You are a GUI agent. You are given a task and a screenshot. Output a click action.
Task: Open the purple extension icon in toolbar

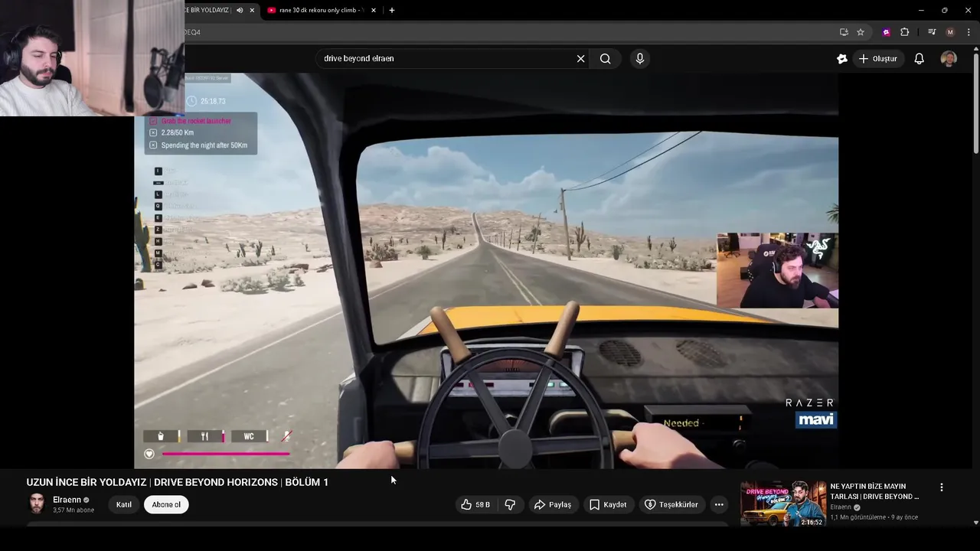[x=886, y=32]
